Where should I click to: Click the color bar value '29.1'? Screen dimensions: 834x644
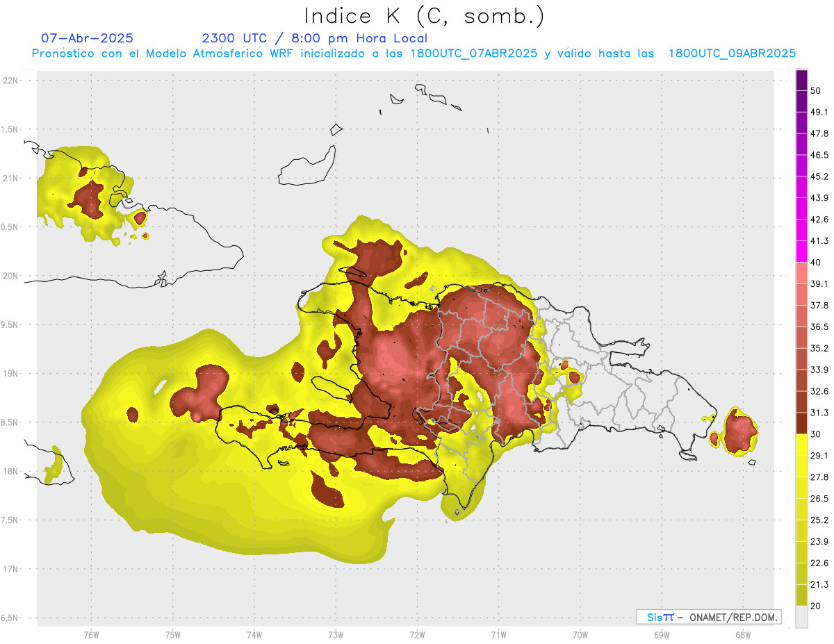[x=819, y=456]
